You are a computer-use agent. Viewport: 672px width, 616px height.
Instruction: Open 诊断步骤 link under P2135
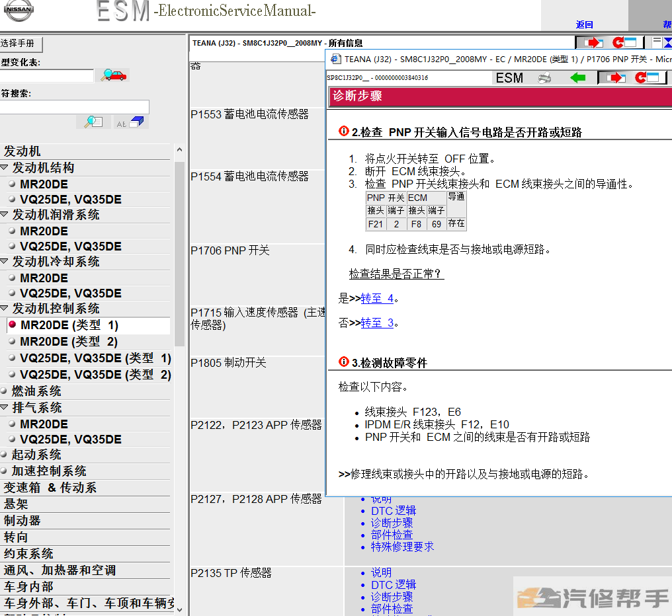coord(392,597)
